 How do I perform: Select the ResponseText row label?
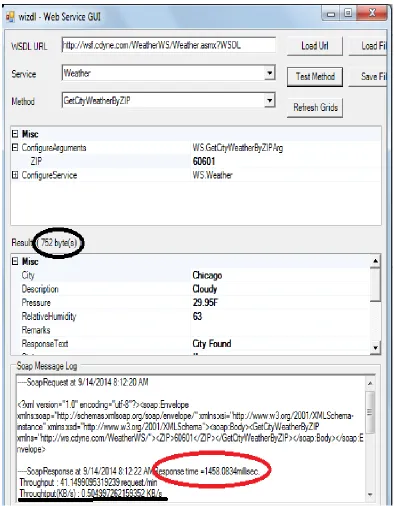click(45, 344)
